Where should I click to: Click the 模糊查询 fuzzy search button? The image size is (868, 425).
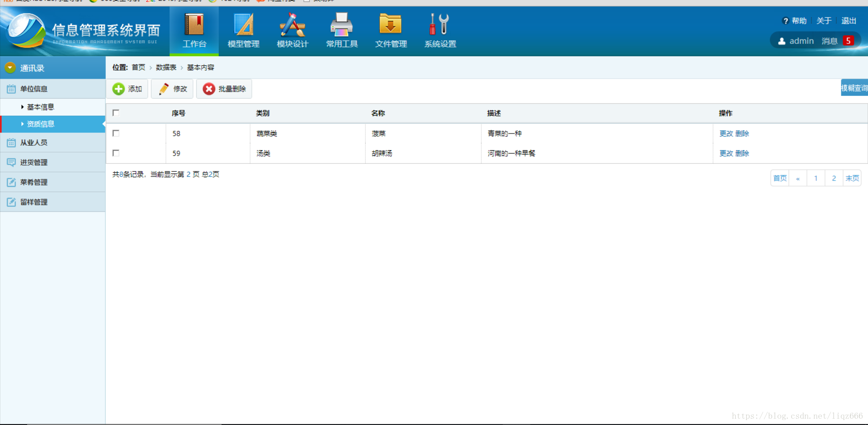[854, 88]
